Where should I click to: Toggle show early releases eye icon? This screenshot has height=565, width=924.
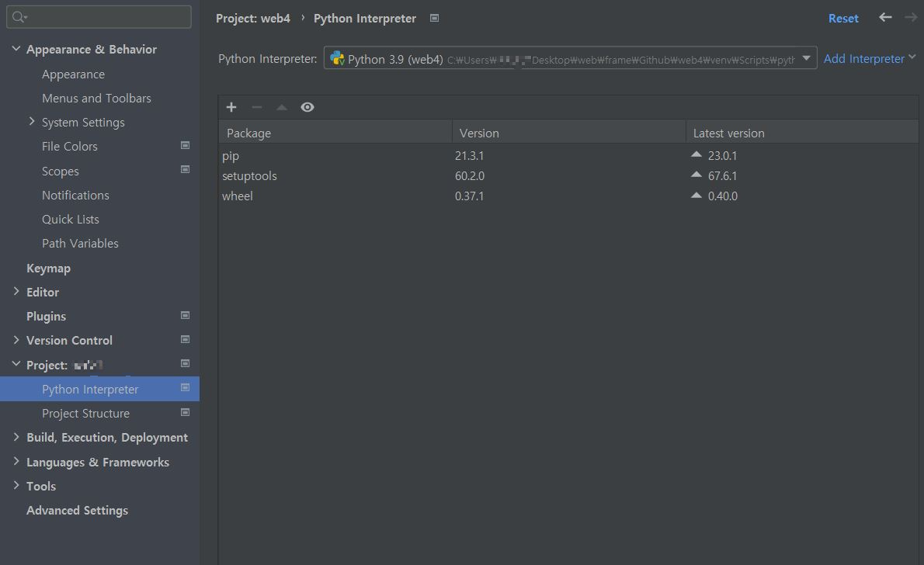(x=307, y=107)
